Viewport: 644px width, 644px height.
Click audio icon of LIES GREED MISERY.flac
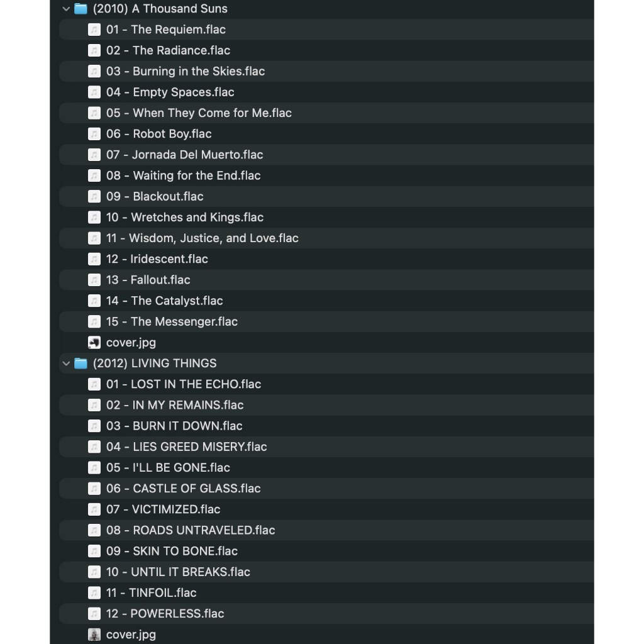point(94,447)
